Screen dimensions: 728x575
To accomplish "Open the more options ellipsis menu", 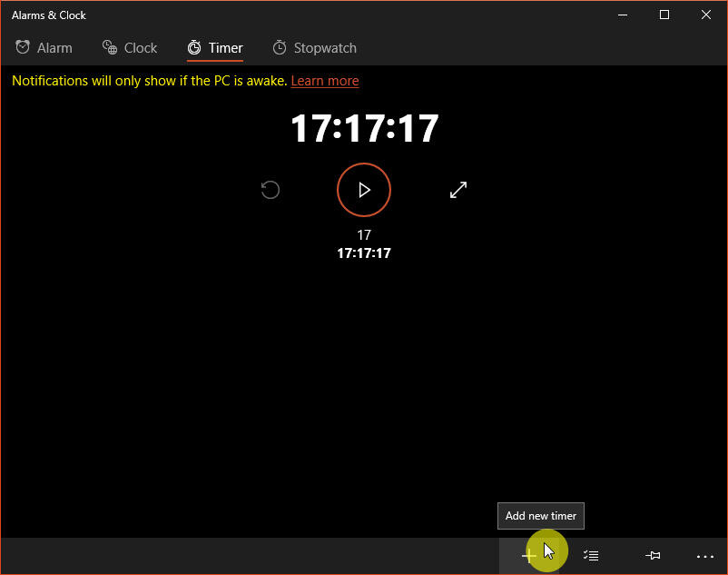I will tap(704, 556).
